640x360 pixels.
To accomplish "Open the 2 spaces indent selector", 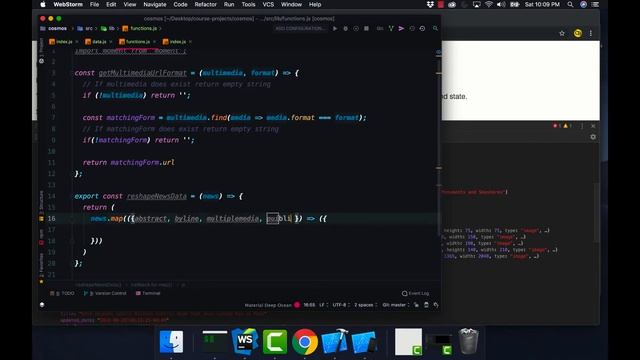I will pos(364,305).
